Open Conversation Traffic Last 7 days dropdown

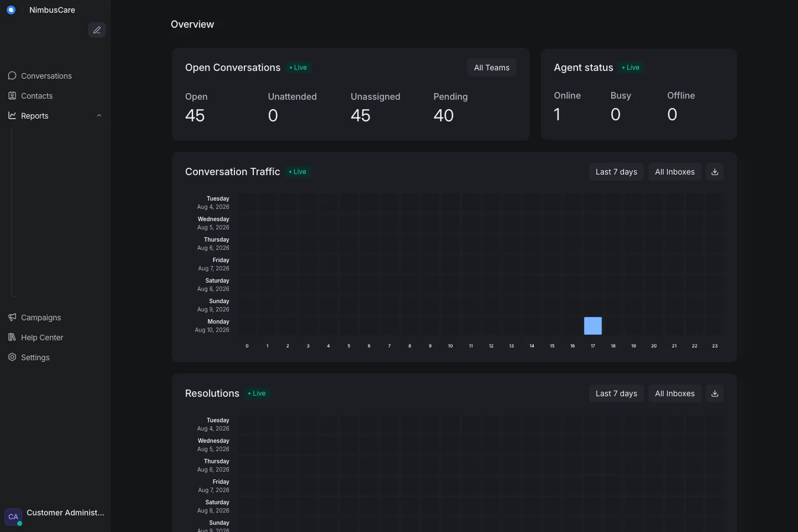tap(616, 172)
